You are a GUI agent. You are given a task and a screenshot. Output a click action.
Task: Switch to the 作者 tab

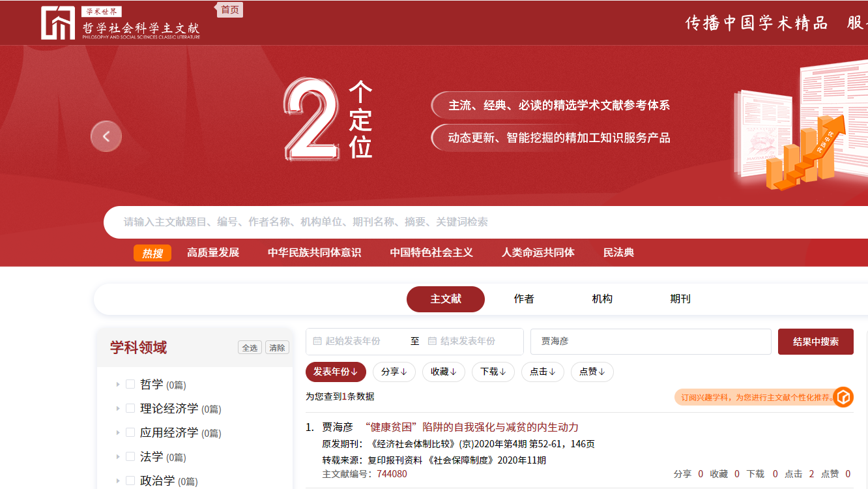(524, 299)
